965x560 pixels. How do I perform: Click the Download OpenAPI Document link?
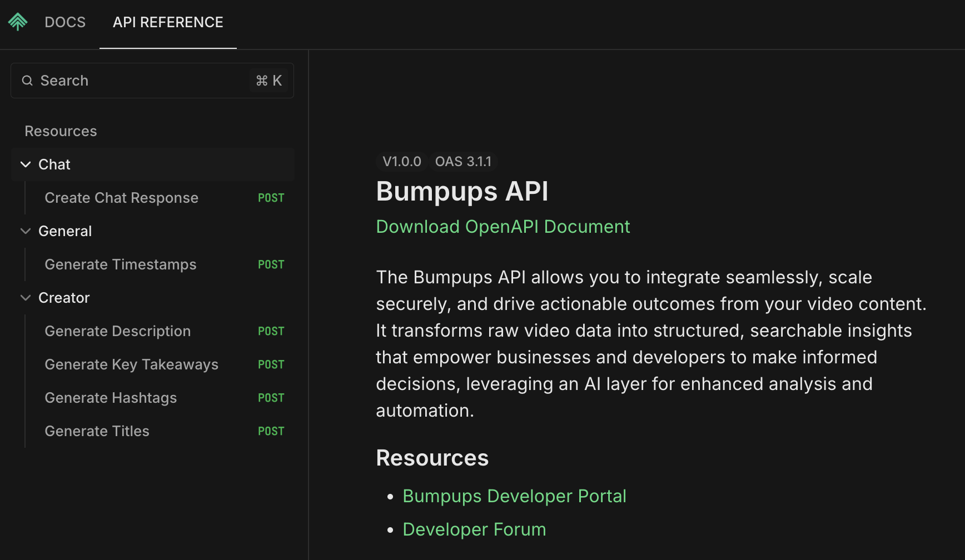(x=503, y=227)
